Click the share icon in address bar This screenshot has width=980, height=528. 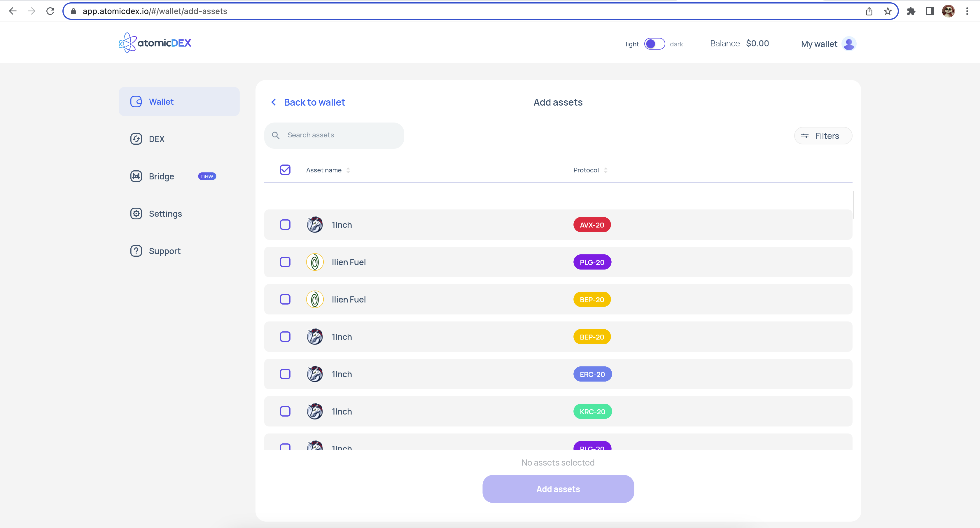[869, 11]
